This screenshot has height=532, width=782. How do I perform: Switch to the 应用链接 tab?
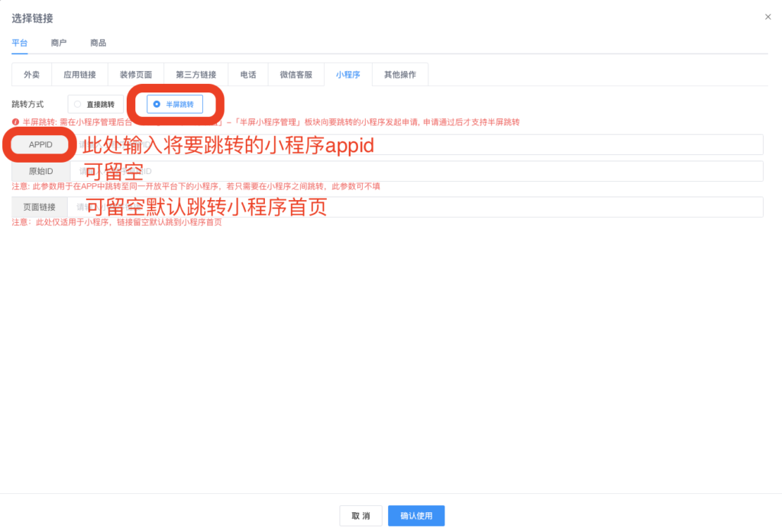79,74
